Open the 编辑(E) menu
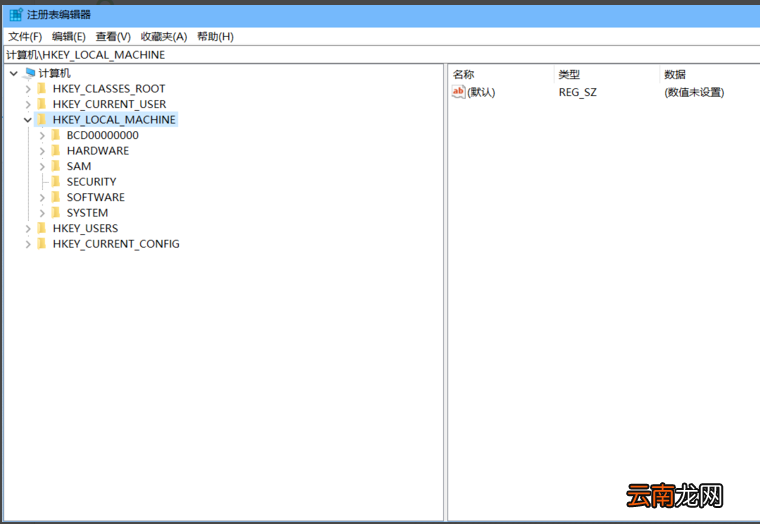Viewport: 760px width, 524px height. [69, 37]
